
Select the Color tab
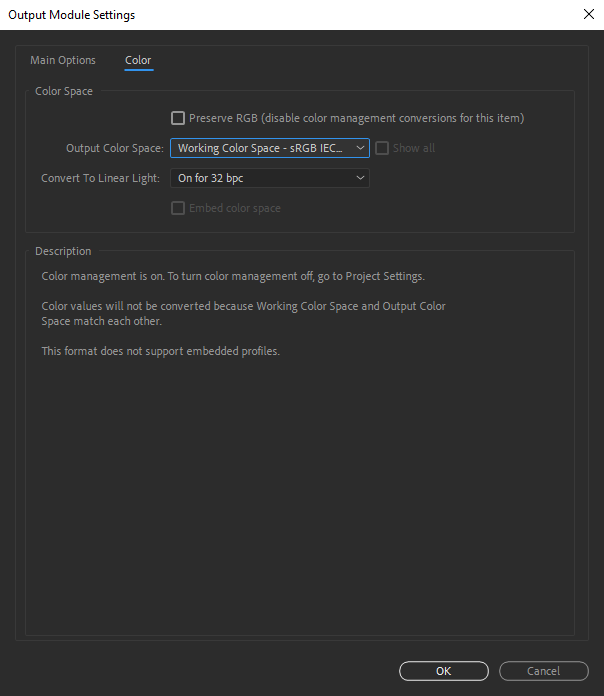[138, 61]
